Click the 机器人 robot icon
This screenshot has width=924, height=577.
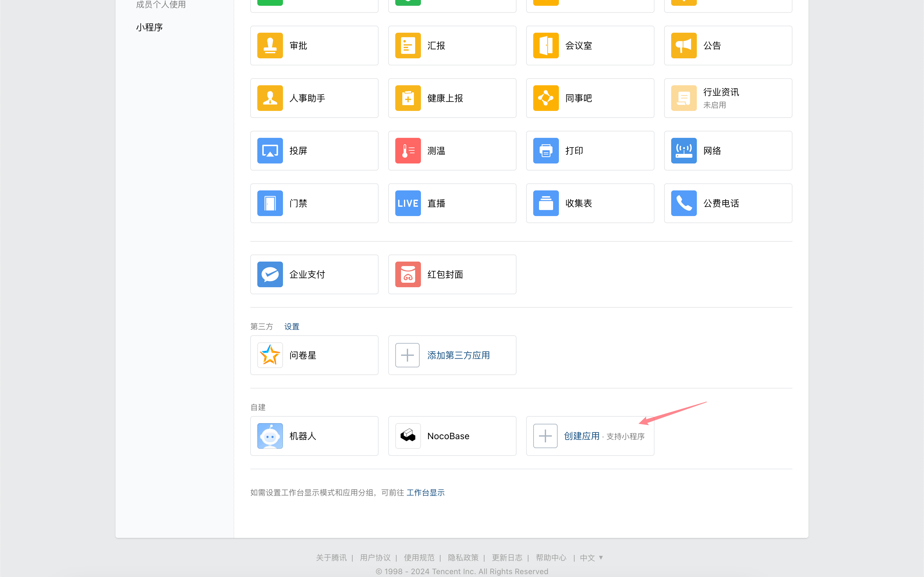tap(270, 436)
